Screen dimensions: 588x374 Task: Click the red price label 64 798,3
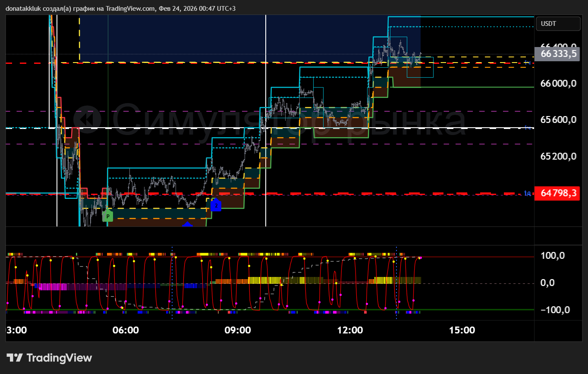(x=558, y=193)
